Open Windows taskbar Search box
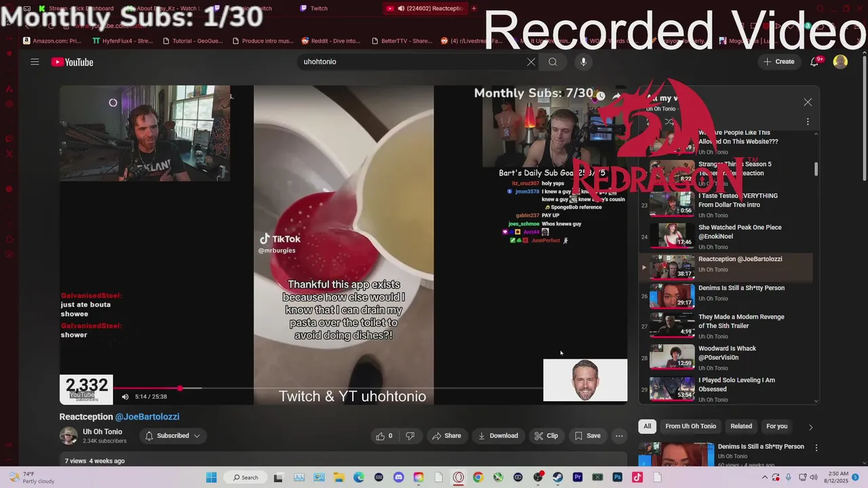 [x=245, y=477]
